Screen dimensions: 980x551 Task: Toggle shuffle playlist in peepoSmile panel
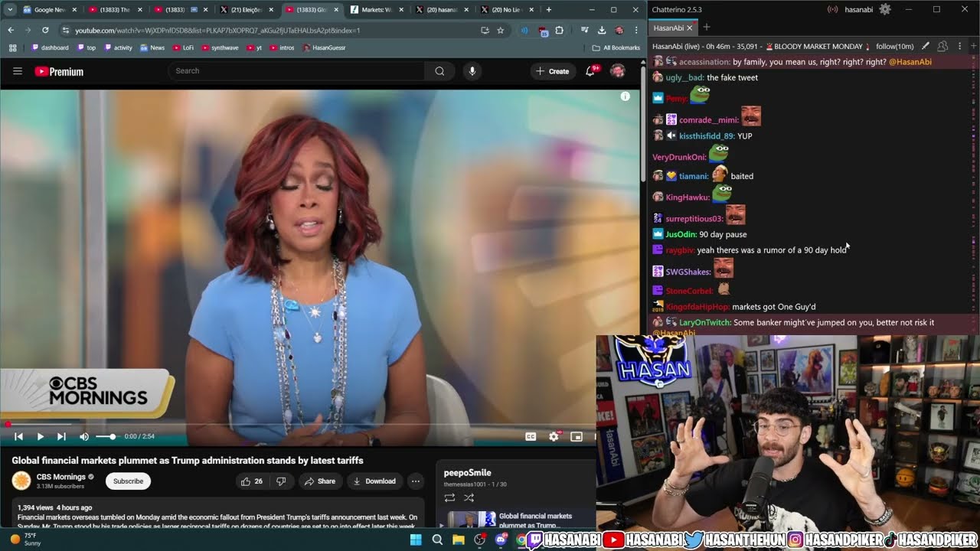tap(469, 497)
